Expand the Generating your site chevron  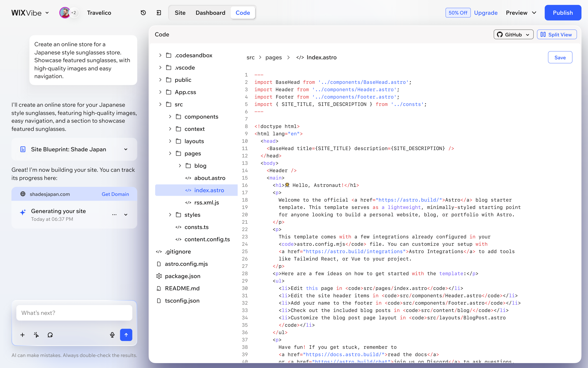pyautogui.click(x=126, y=215)
